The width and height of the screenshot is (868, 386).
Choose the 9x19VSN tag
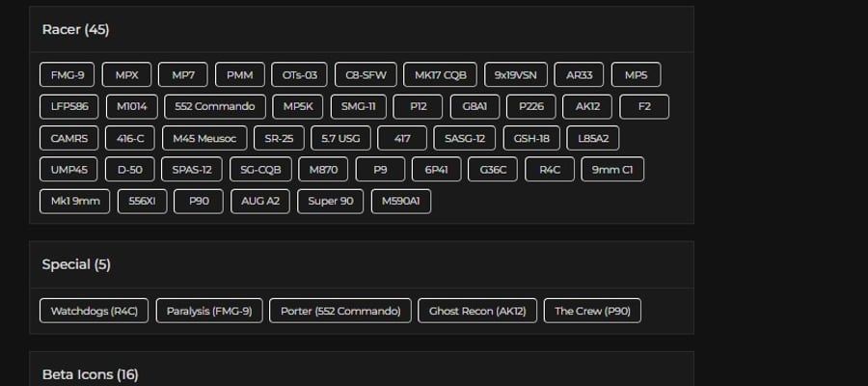pos(516,74)
